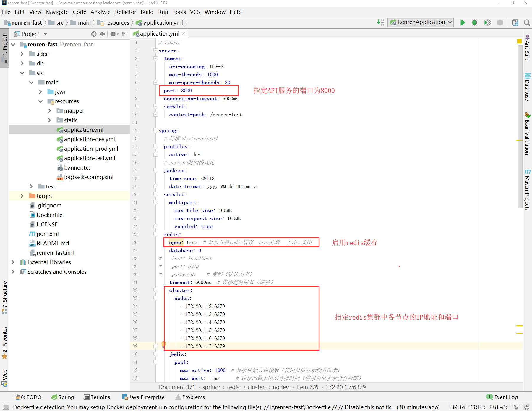Select application-dev.yml in project tree
532x411 pixels.
(89, 139)
